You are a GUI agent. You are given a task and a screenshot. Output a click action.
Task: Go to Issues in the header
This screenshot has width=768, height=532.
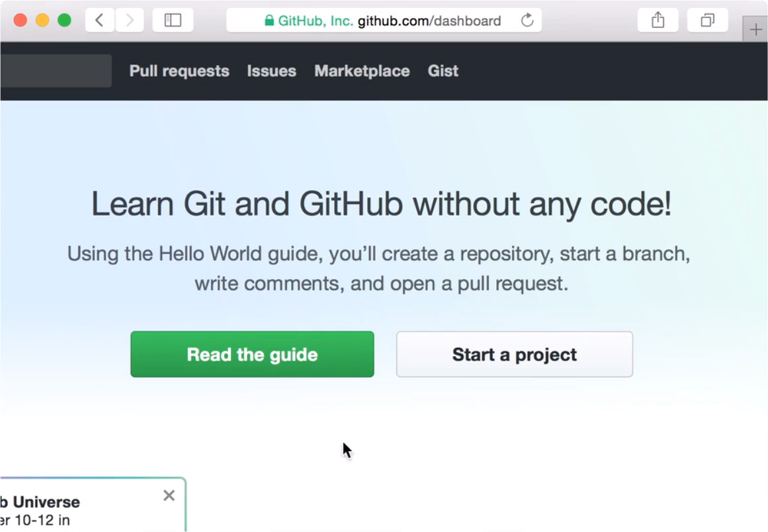271,71
